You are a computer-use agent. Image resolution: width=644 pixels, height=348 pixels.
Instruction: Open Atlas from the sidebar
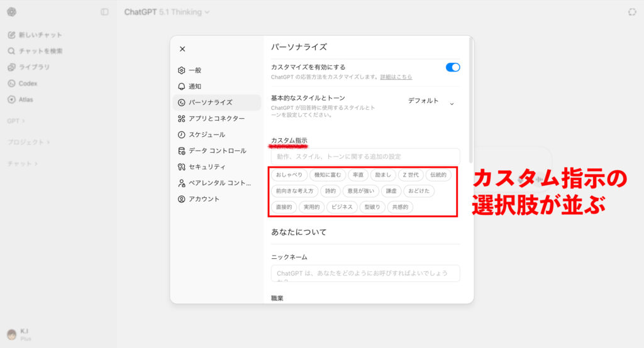21,99
